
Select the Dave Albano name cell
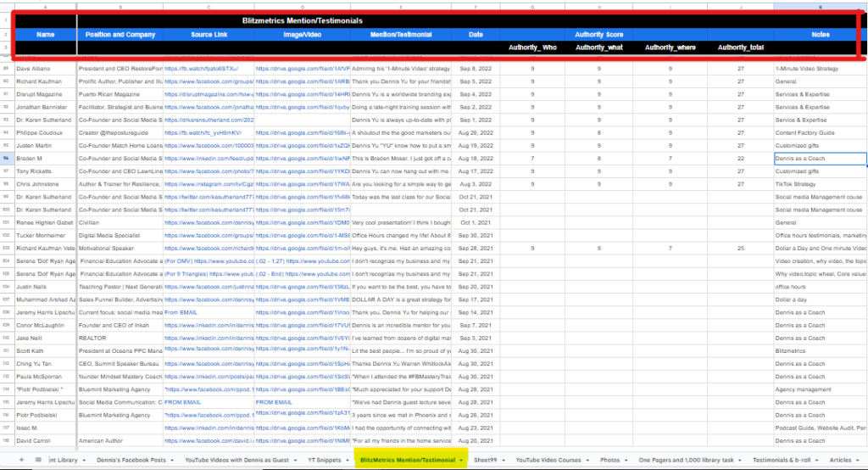46,69
